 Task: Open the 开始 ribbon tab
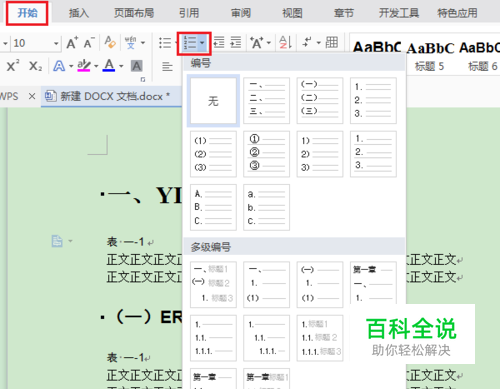[27, 13]
